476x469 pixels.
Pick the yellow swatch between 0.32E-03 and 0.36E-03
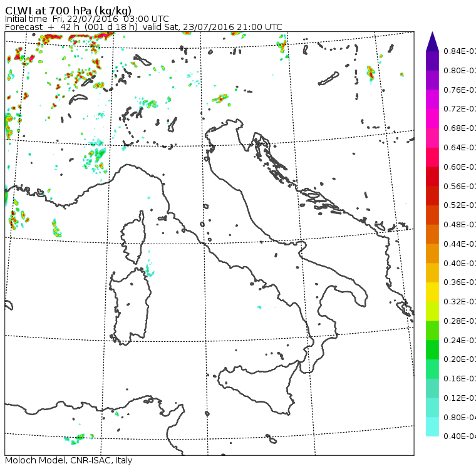pyautogui.click(x=432, y=292)
